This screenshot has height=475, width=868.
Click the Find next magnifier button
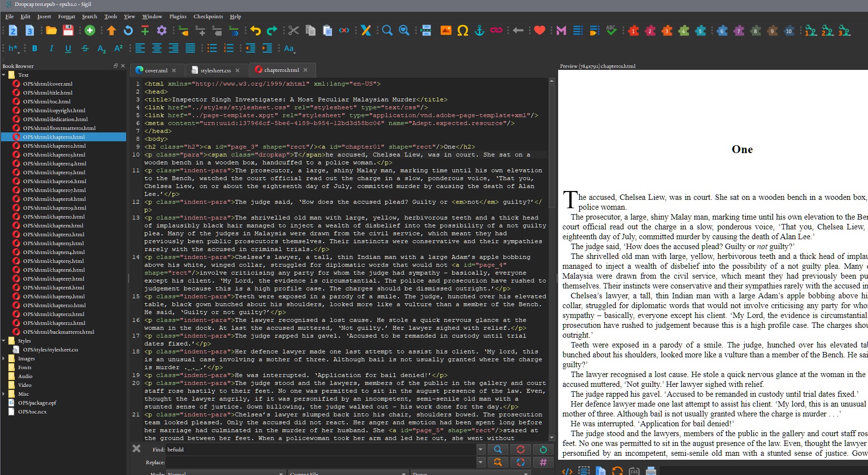[x=498, y=449]
